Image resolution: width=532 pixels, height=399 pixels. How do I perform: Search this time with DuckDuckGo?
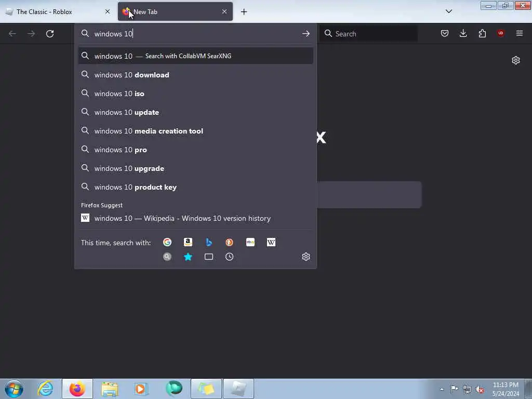tap(229, 242)
